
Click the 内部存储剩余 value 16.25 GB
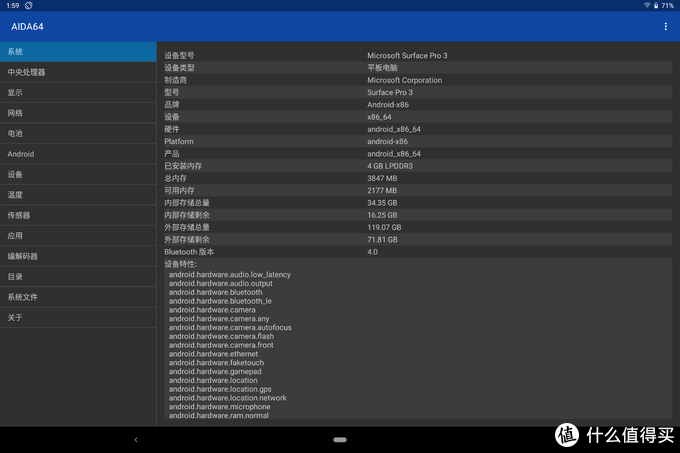pos(382,215)
